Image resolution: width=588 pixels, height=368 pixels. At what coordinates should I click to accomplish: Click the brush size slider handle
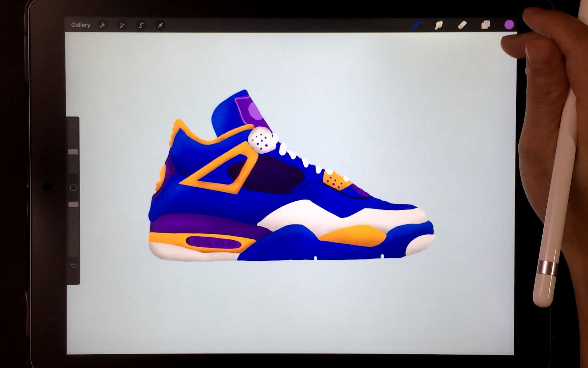click(x=73, y=152)
